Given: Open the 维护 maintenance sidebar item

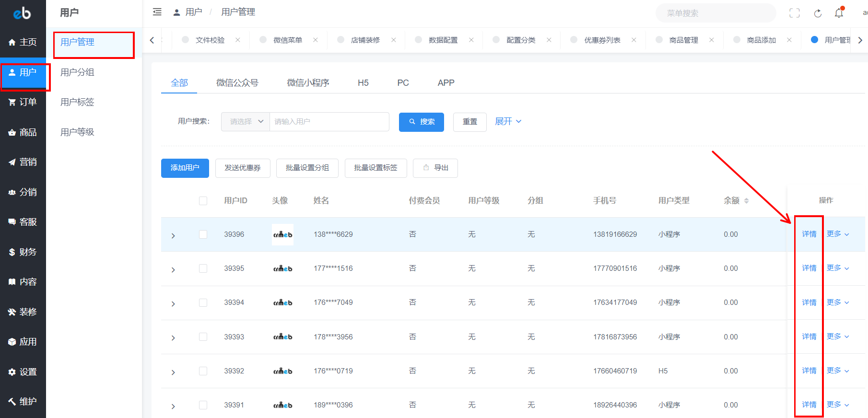Looking at the screenshot, I should click(x=23, y=402).
